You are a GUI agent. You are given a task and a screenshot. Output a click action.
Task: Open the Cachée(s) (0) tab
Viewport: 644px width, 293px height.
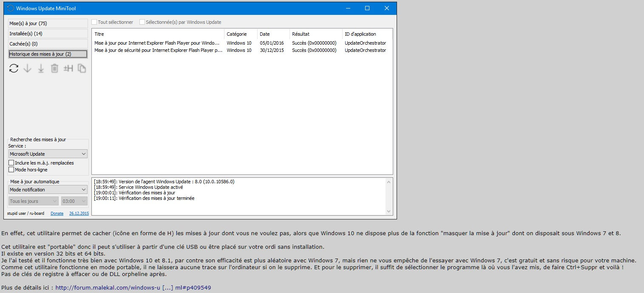pos(48,44)
